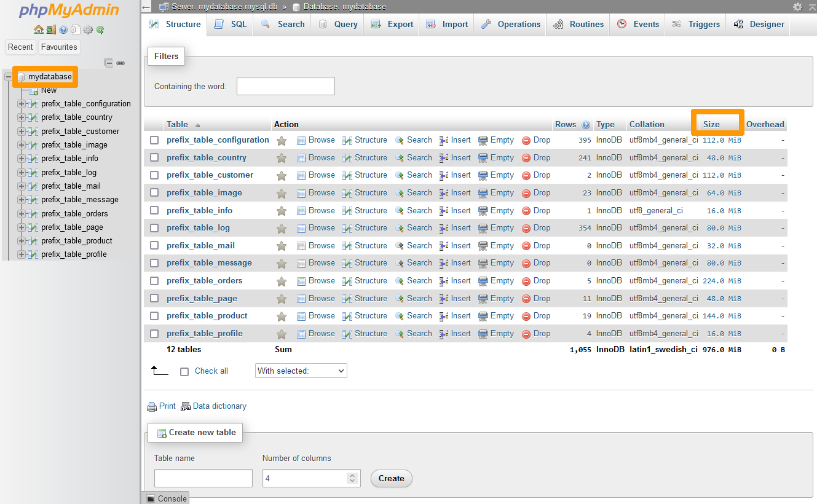Open the Print view icon
The height and width of the screenshot is (504, 817).
(x=161, y=406)
